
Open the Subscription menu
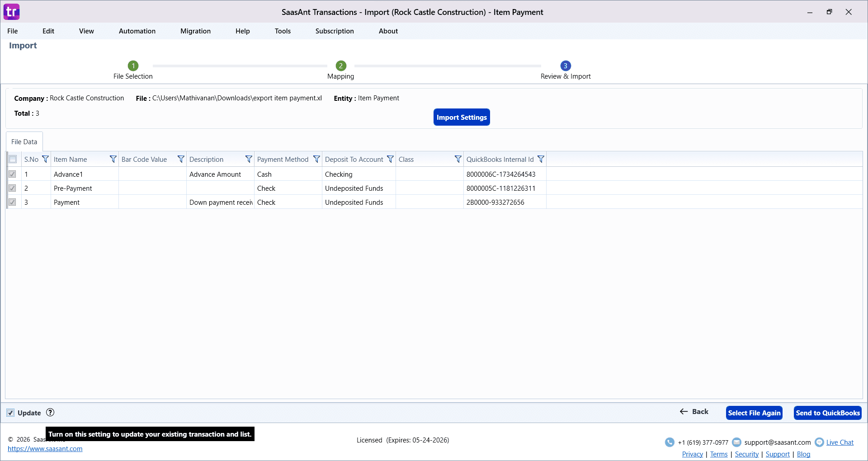335,31
